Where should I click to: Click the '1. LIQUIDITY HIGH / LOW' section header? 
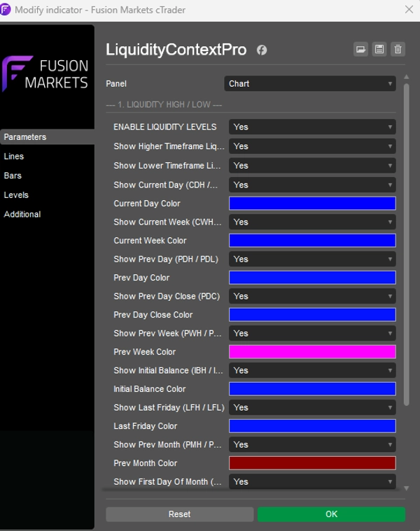coord(164,105)
